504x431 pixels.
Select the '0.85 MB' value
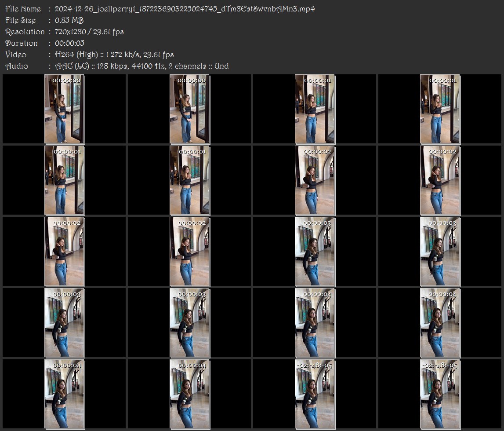[x=69, y=20]
